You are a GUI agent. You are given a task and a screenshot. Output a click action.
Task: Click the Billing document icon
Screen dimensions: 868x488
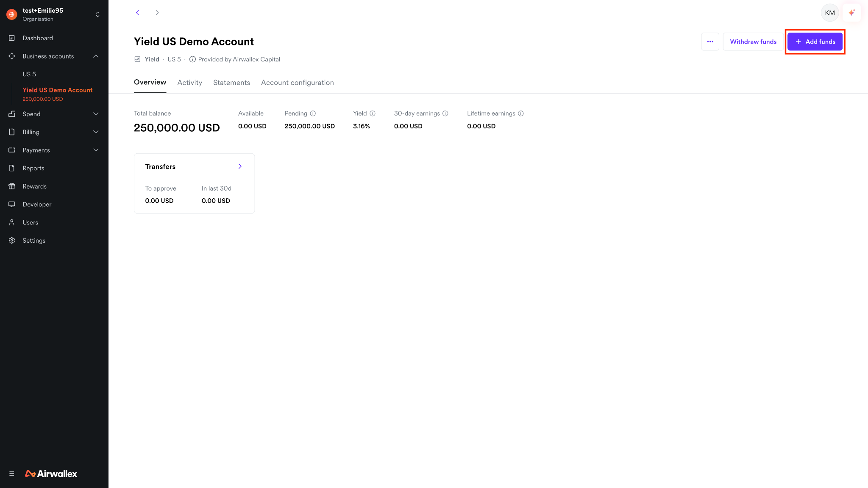(12, 132)
